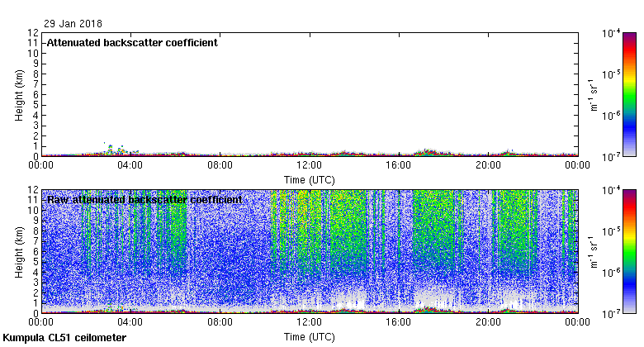Click the "08:00" tick on the upper time axis
The width and height of the screenshot is (644, 347).
[x=220, y=165]
